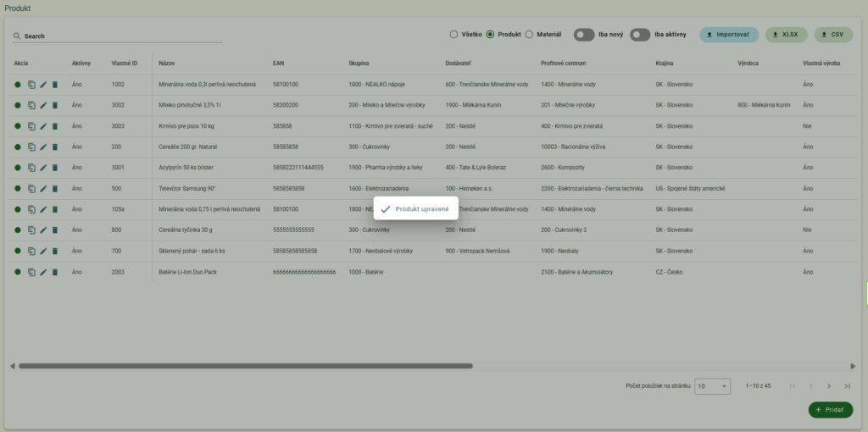The height and width of the screenshot is (432, 868).
Task: Export the product list as XLSX
Action: coord(787,35)
